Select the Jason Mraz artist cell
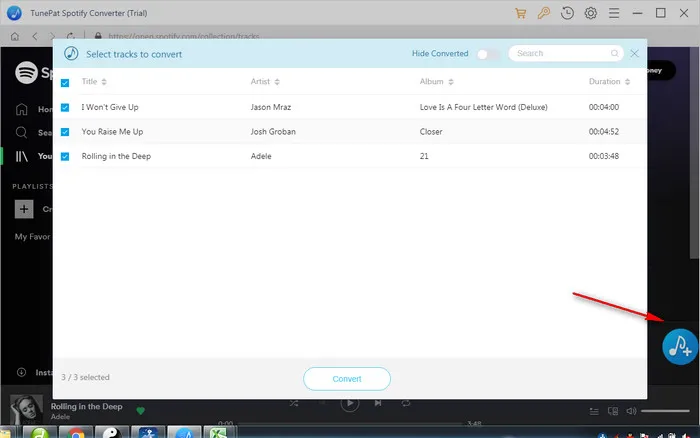700x438 pixels. [271, 107]
